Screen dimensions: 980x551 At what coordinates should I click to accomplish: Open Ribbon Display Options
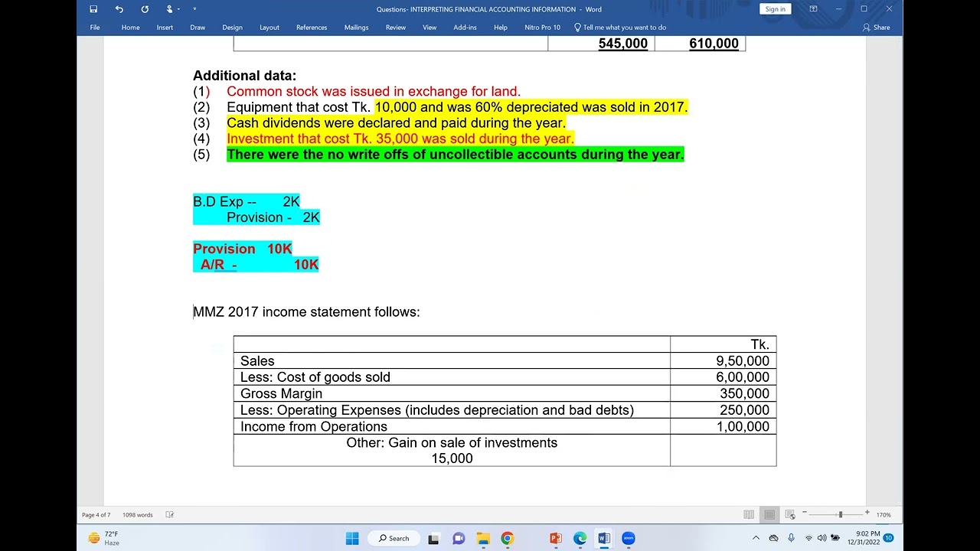pos(813,9)
